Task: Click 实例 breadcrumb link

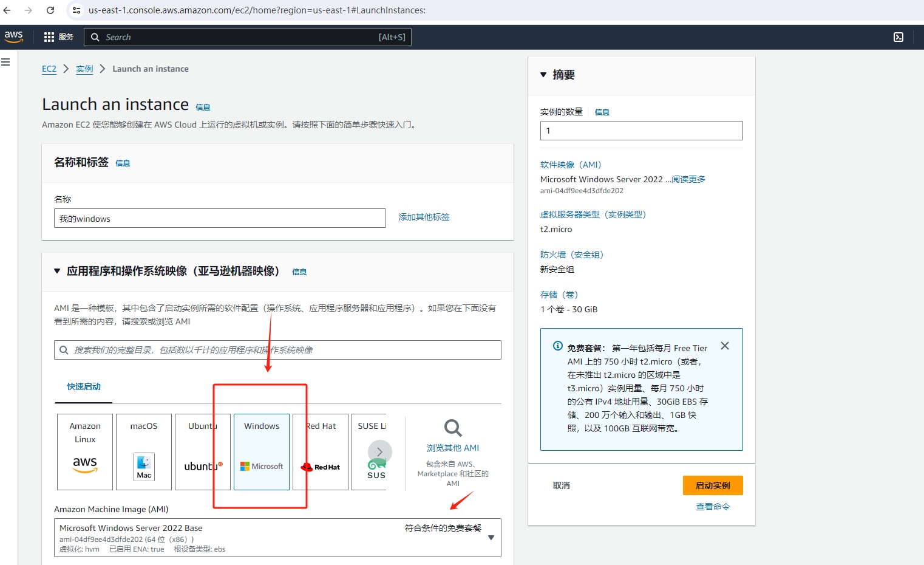Action: [x=84, y=69]
